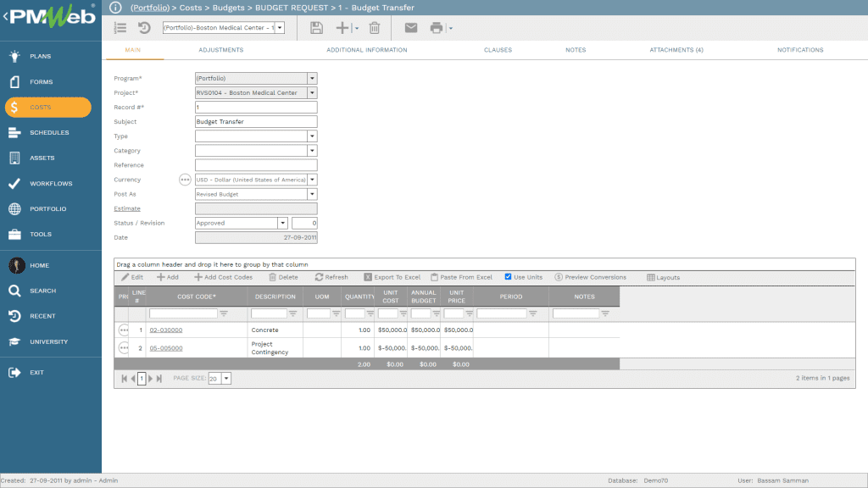The height and width of the screenshot is (488, 868).
Task: Click the info icon in the header
Action: 115,8
